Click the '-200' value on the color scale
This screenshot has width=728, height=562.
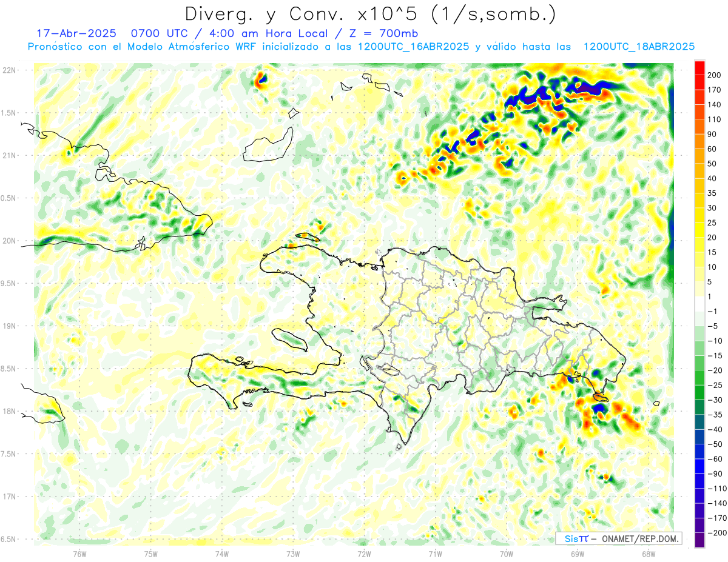(716, 532)
